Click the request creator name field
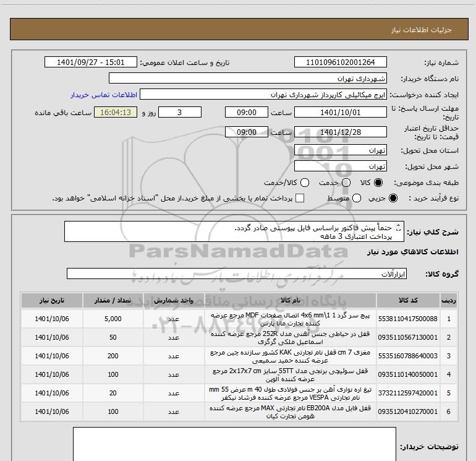The height and width of the screenshot is (461, 476). 263,95
